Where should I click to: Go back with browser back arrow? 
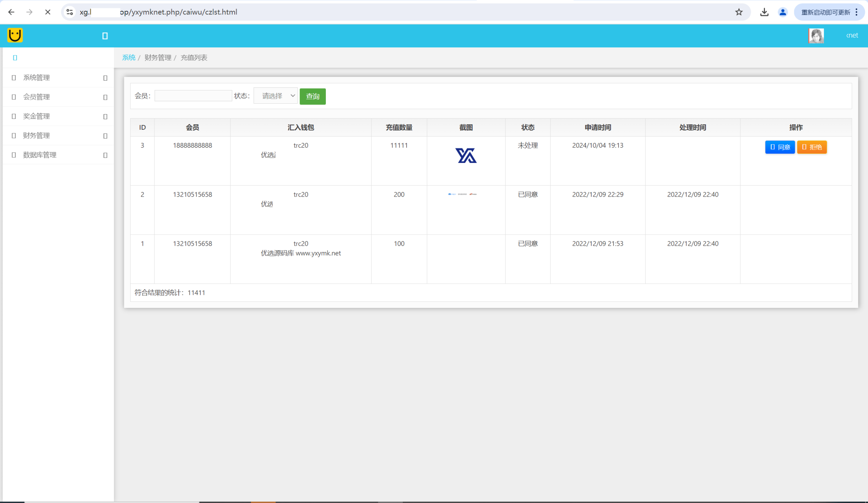pos(11,12)
